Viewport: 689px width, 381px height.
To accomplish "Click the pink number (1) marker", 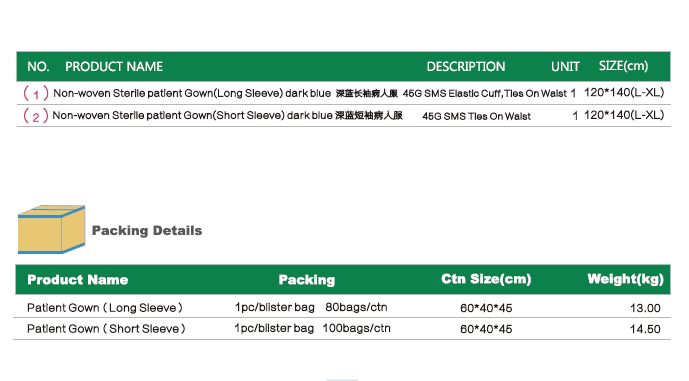I will 36,94.
